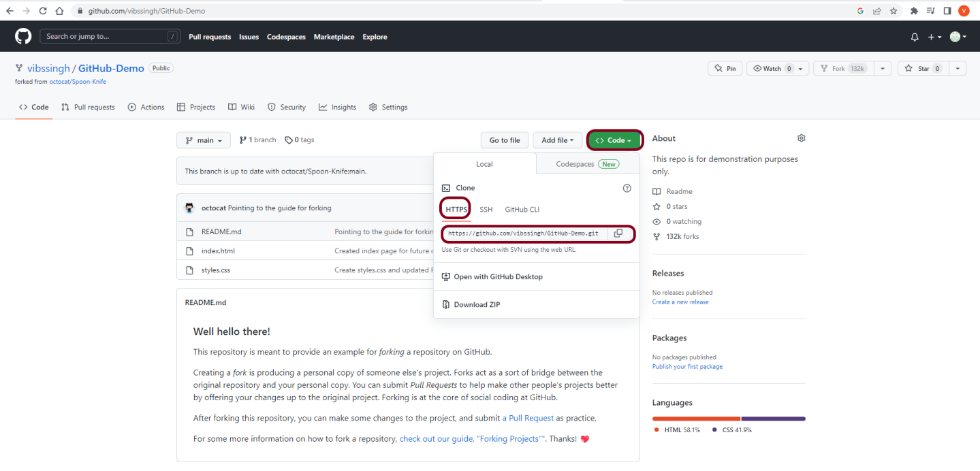Open the Forking Projects guide link
980x471 pixels.
(473, 439)
